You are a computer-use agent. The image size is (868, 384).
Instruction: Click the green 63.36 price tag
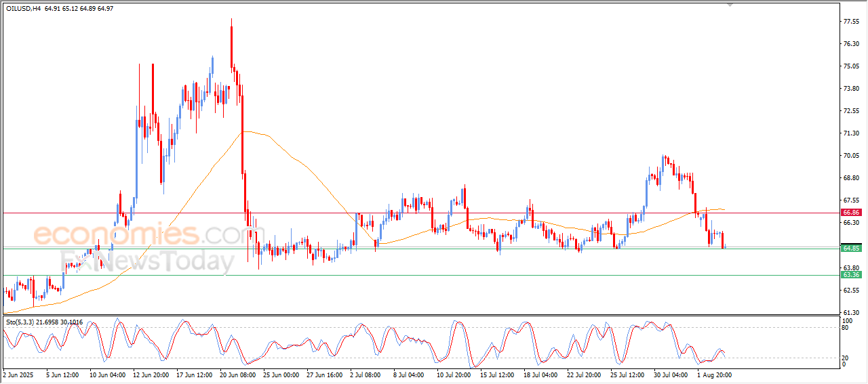851,275
